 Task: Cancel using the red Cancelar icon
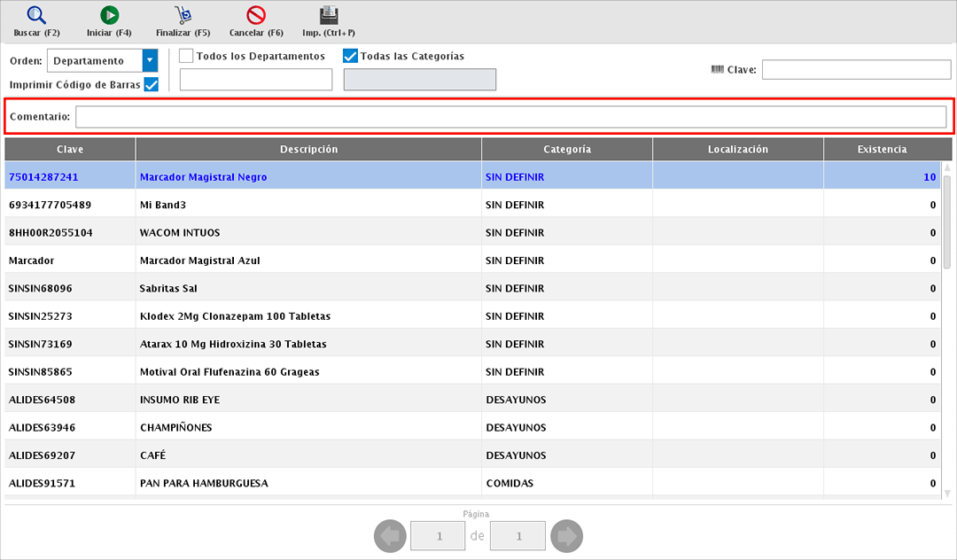(256, 15)
